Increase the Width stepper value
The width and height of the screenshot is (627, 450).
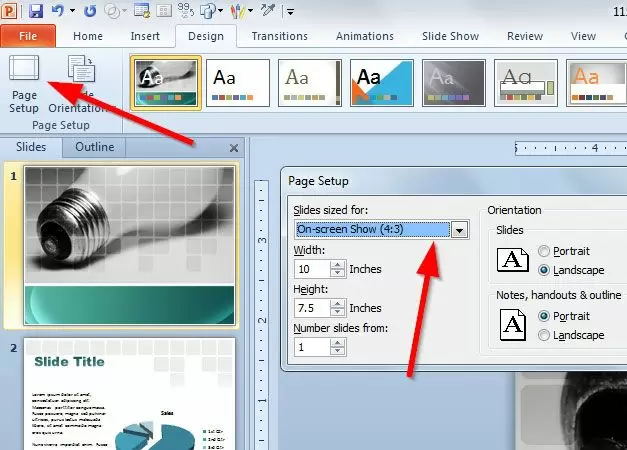337,264
